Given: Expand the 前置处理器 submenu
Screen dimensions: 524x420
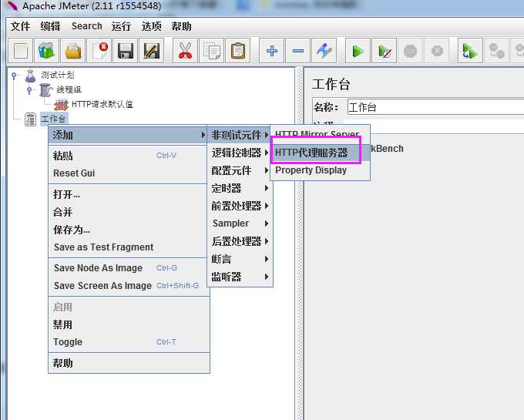Looking at the screenshot, I should tap(240, 206).
